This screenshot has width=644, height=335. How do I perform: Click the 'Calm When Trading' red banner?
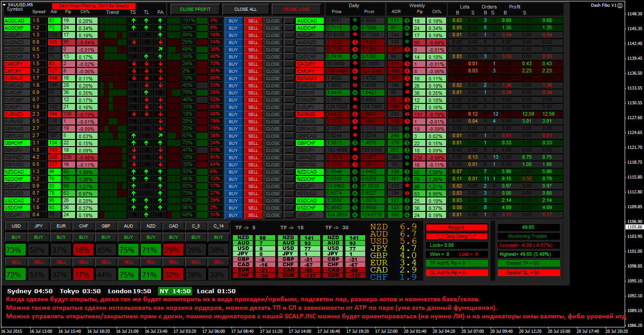(94, 6)
